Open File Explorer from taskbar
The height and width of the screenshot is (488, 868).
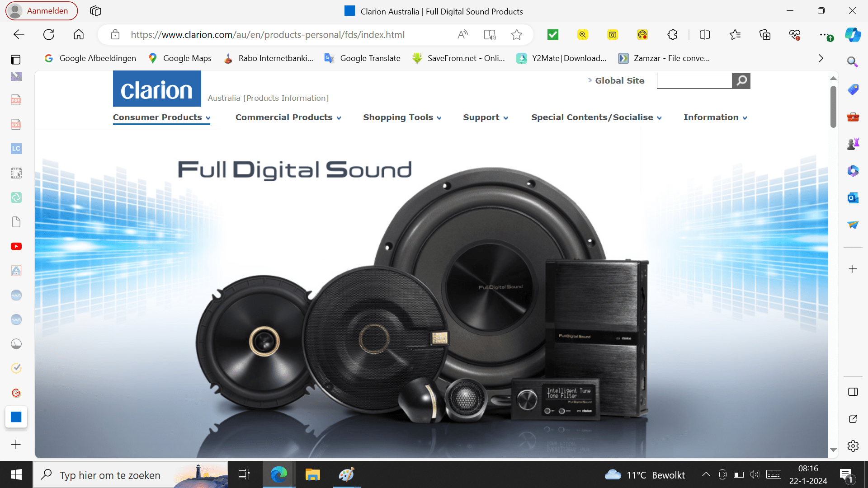[312, 474]
